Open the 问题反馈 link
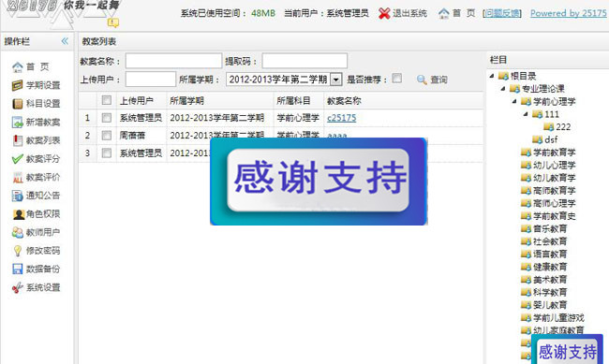Image resolution: width=609 pixels, height=364 pixels. point(502,13)
